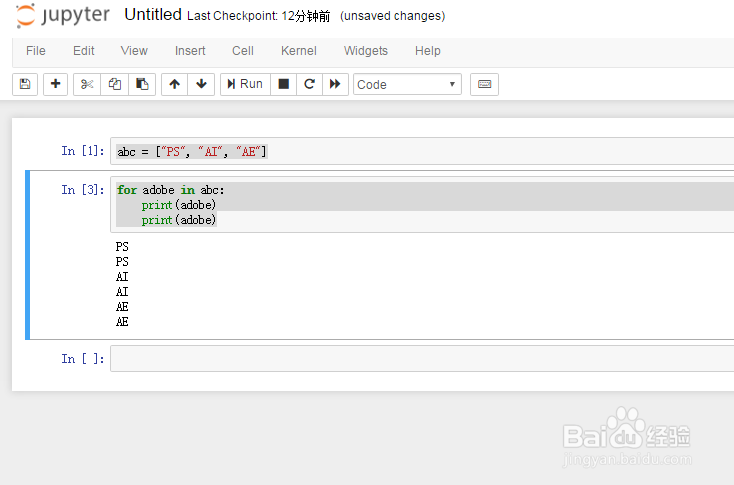Interrupt the kernel with the stop icon
734x485 pixels.
click(283, 84)
